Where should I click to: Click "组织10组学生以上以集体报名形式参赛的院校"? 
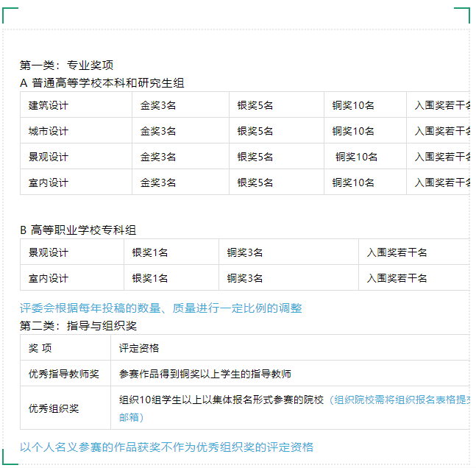pyautogui.click(x=221, y=400)
